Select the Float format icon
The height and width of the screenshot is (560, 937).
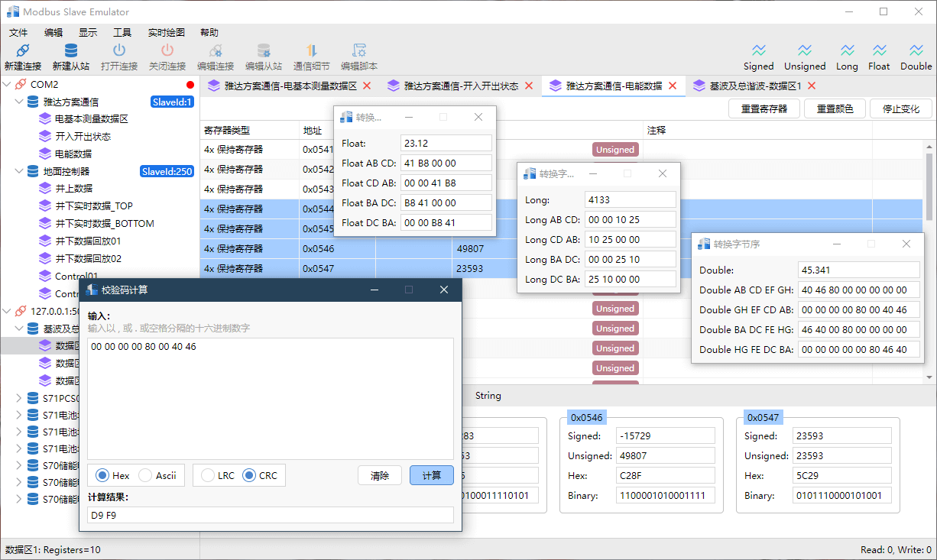point(879,51)
